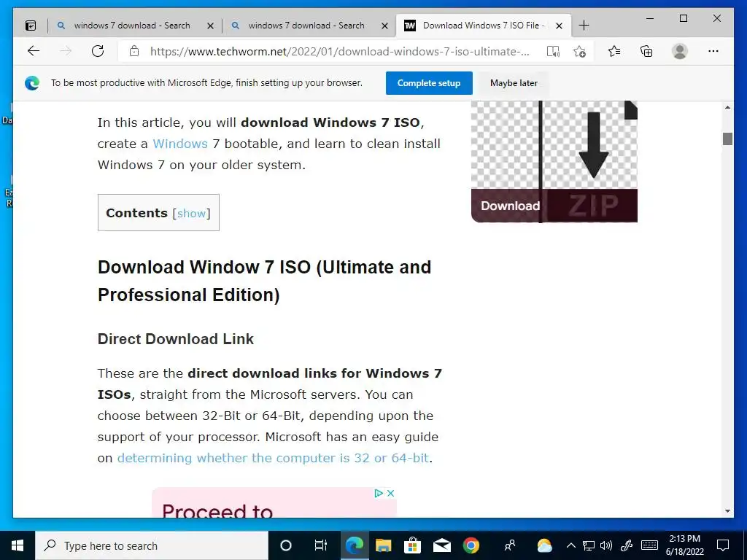
Task: Open the tab actions menu icon
Action: pos(31,26)
